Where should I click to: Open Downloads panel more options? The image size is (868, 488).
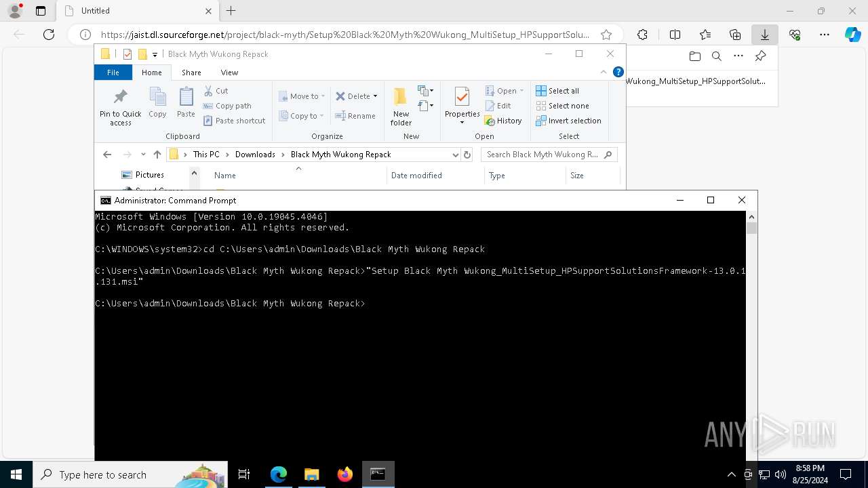[x=738, y=56]
